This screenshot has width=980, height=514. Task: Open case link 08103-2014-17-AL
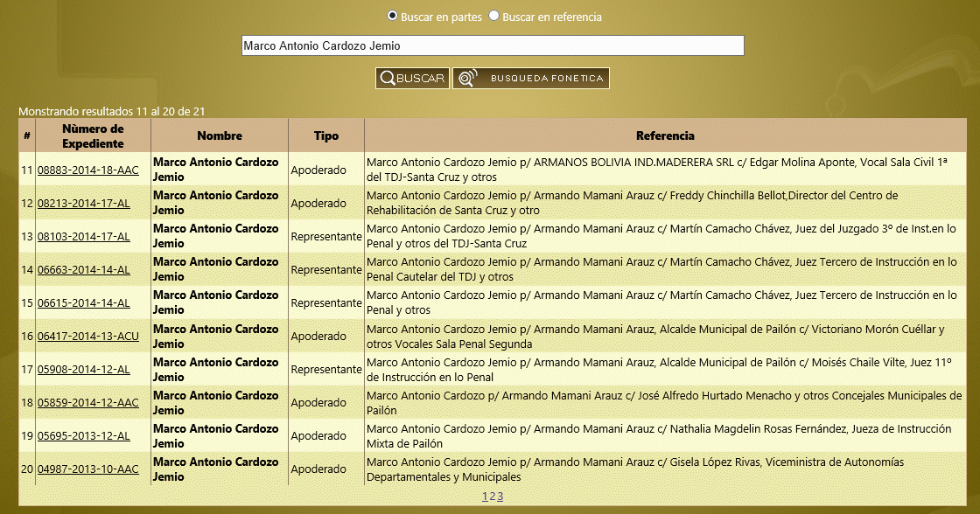point(83,237)
